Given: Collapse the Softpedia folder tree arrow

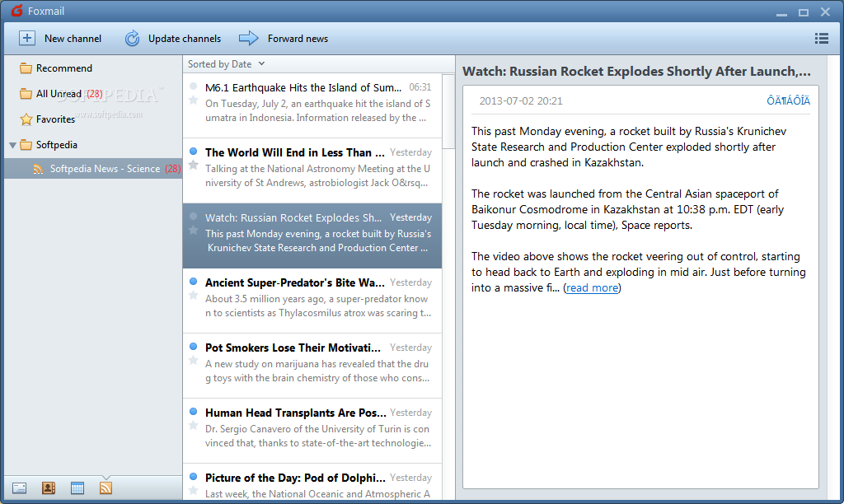Looking at the screenshot, I should (x=12, y=145).
